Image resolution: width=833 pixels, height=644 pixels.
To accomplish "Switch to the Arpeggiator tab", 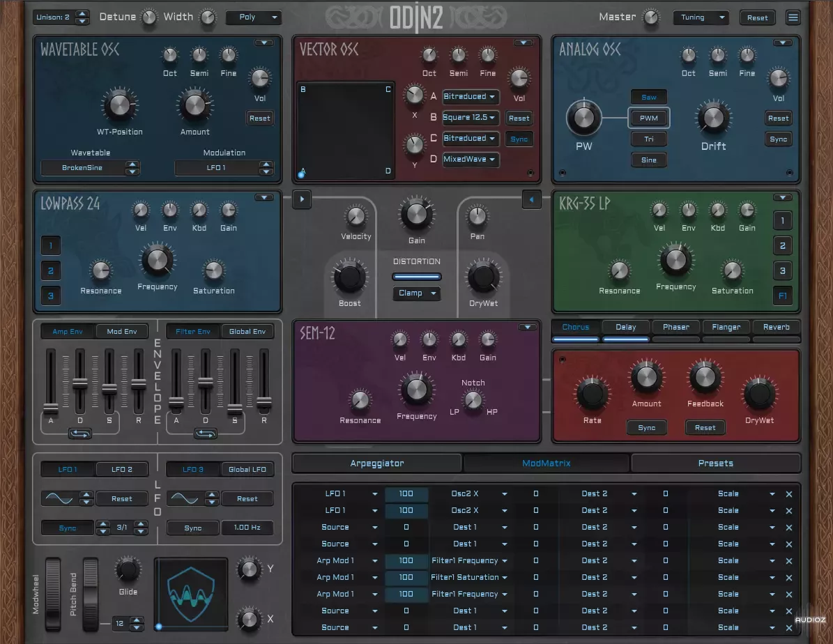I will tap(376, 463).
